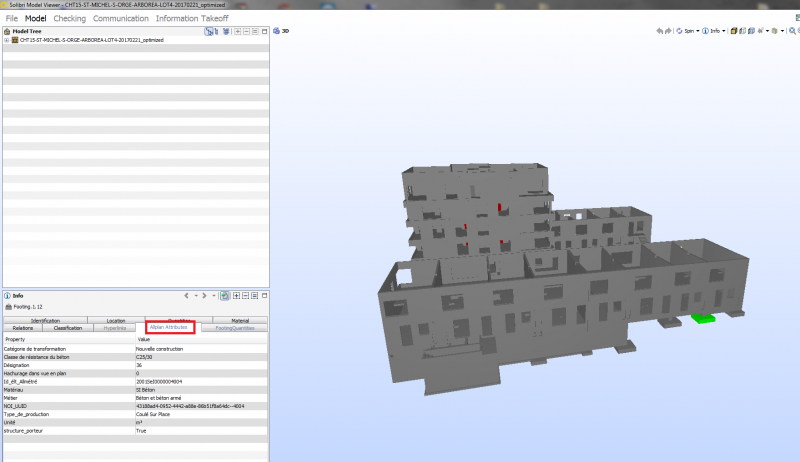
Task: Click the Value column header
Action: (x=202, y=339)
